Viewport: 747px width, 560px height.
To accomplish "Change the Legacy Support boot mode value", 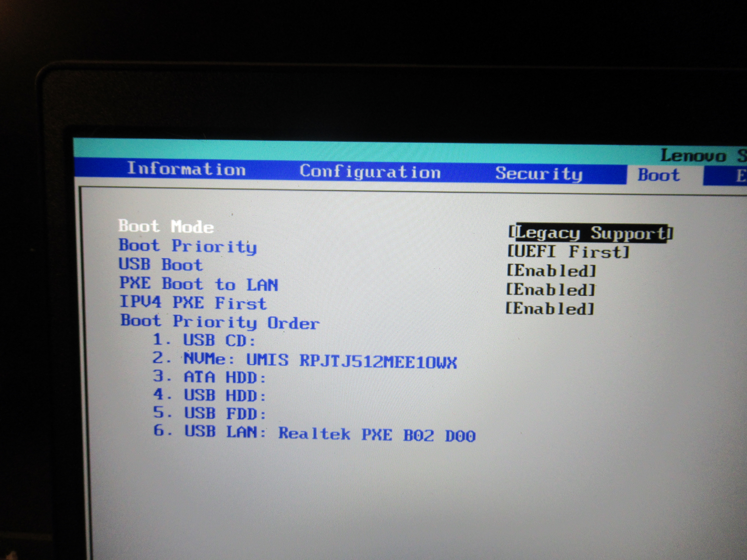I will 591,233.
